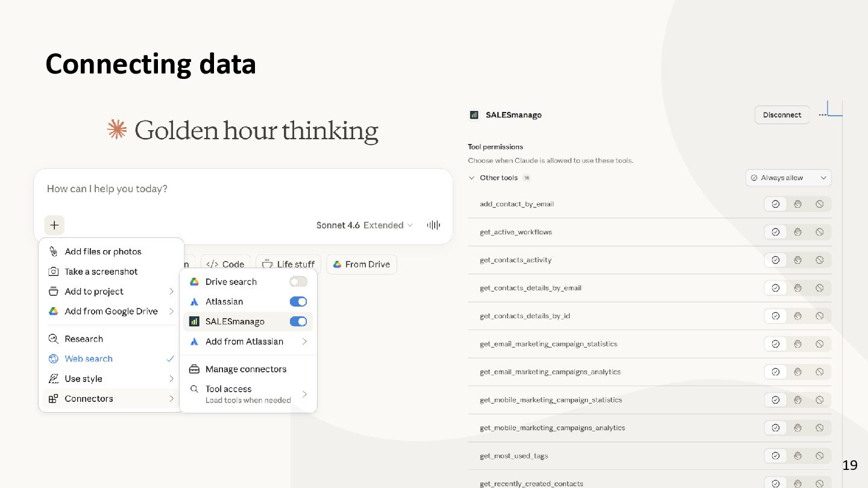Disable the Atlassian connector toggle
This screenshot has height=488, width=868.
coord(298,302)
